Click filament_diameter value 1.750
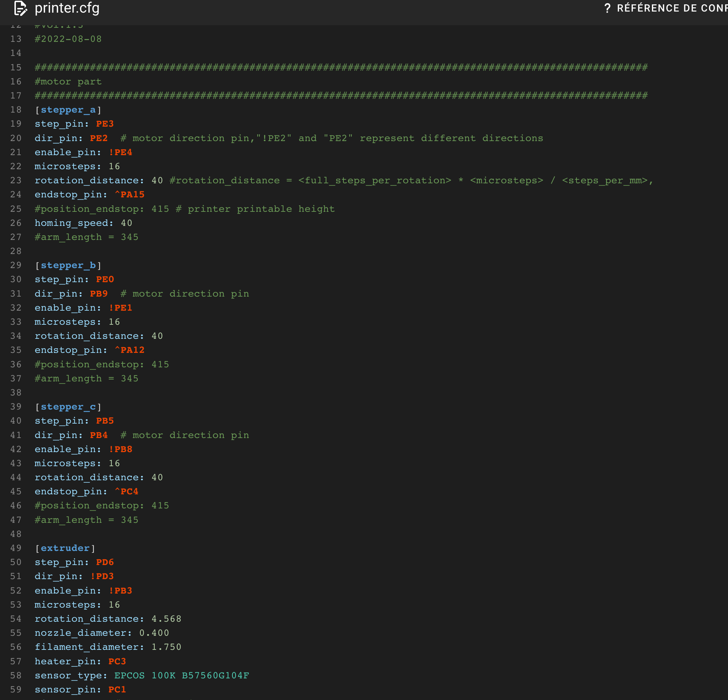The height and width of the screenshot is (700, 728). 166,647
